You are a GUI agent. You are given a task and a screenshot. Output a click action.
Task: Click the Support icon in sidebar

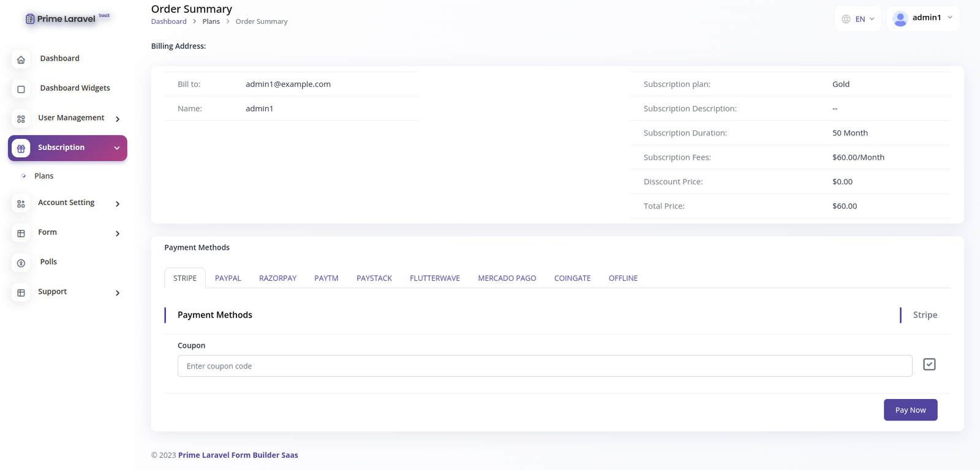click(21, 293)
